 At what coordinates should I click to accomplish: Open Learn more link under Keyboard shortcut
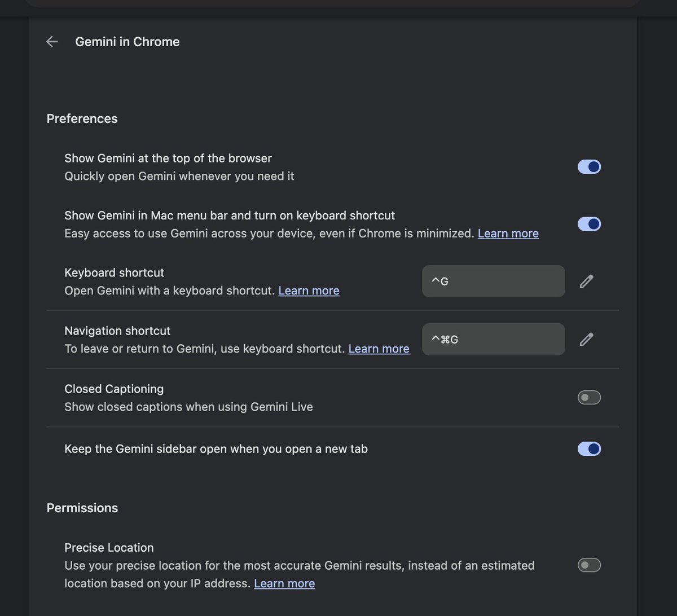coord(309,291)
